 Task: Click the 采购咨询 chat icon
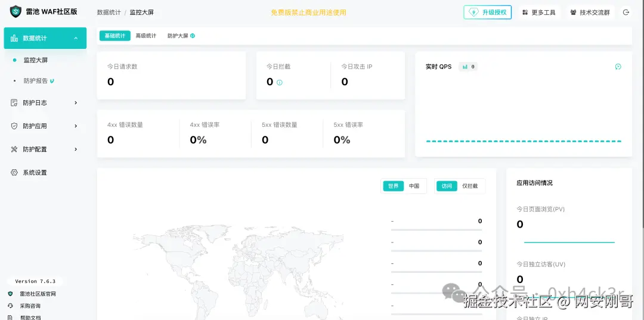tap(10, 306)
